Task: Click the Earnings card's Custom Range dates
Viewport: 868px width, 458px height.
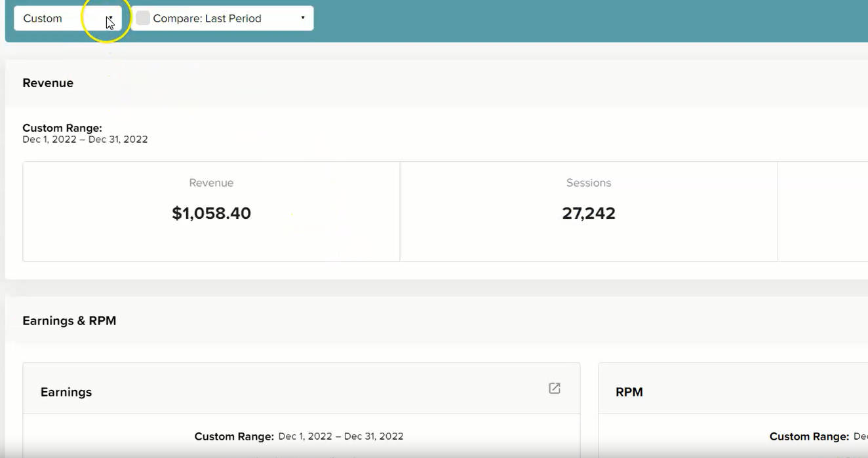Action: (x=341, y=436)
